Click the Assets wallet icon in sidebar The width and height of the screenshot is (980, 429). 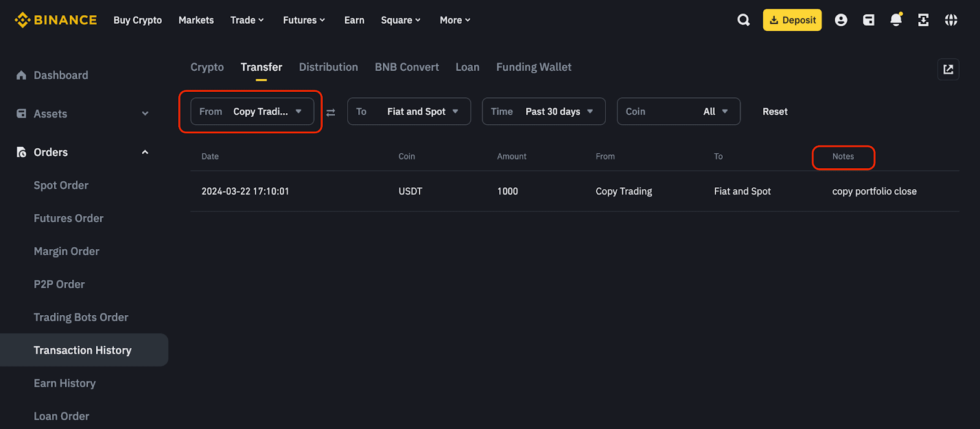(21, 114)
